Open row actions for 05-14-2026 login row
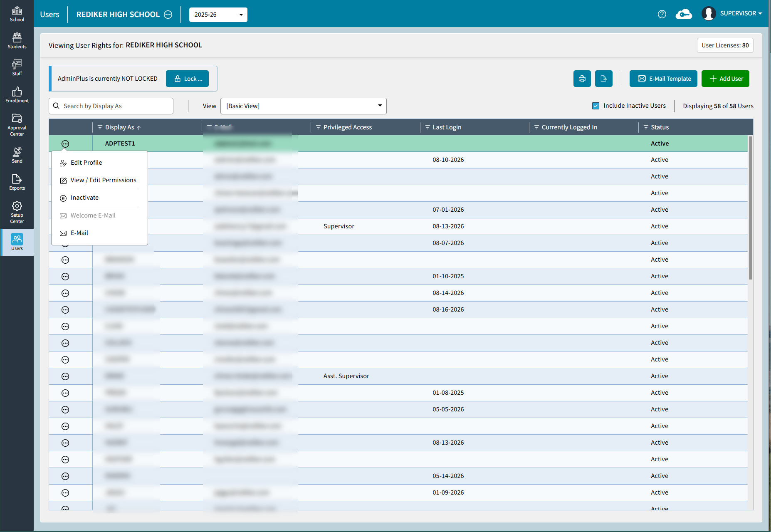Screen dimensions: 771x532 pyautogui.click(x=65, y=476)
